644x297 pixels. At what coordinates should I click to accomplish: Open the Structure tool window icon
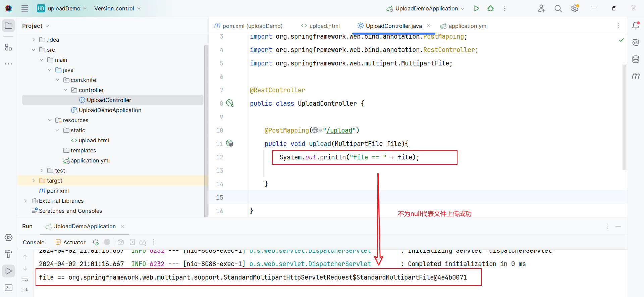click(8, 47)
